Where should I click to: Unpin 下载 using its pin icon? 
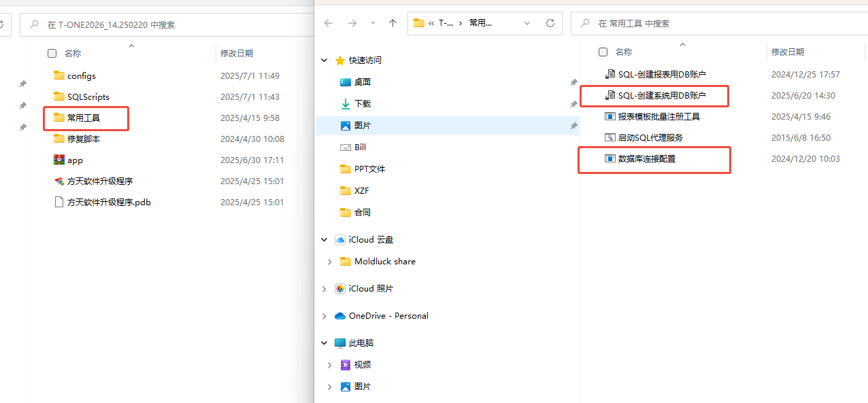[573, 104]
